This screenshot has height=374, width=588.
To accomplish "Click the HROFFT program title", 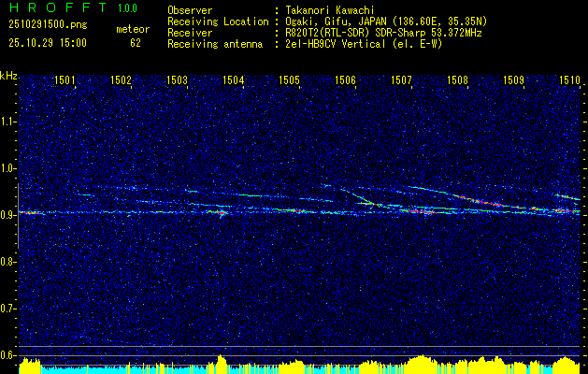I will coord(58,7).
